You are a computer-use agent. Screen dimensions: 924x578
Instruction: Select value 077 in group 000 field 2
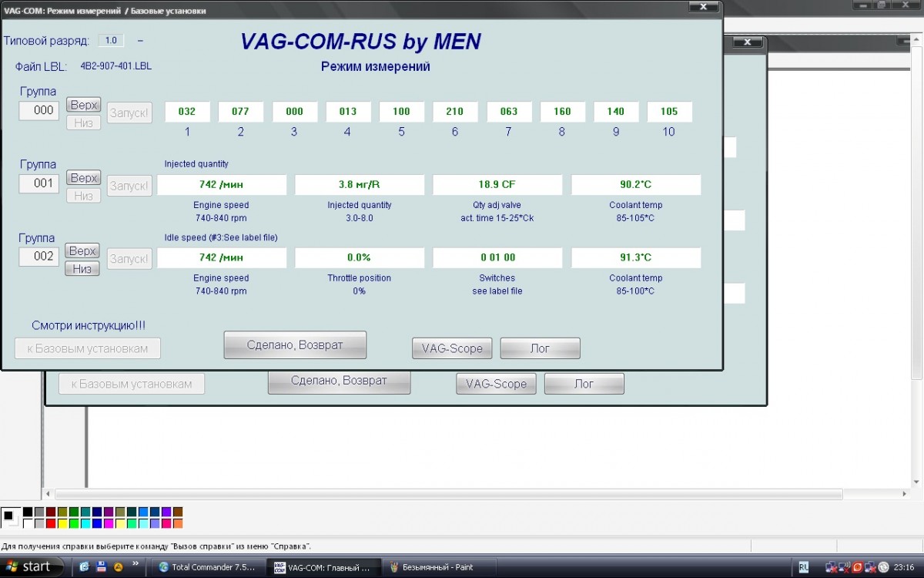(x=240, y=112)
